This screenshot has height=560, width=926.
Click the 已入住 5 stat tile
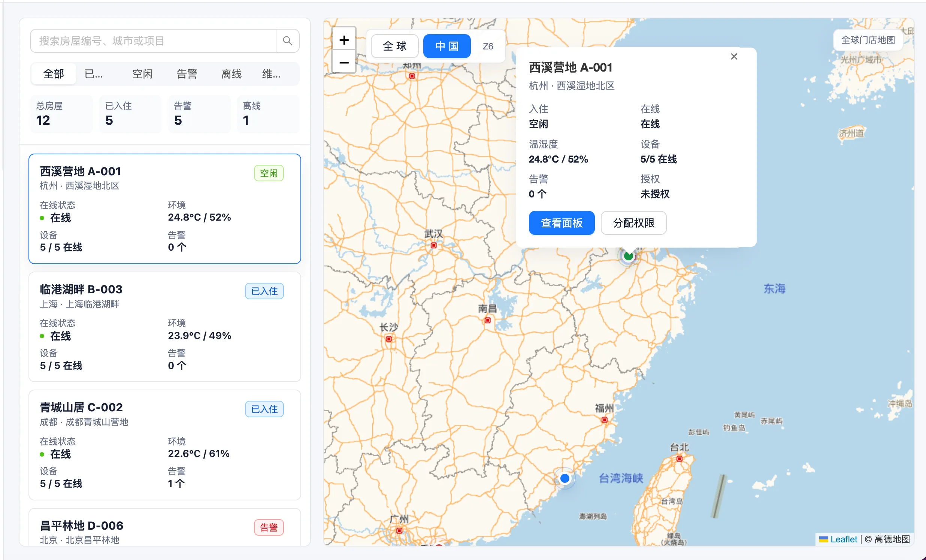[130, 114]
